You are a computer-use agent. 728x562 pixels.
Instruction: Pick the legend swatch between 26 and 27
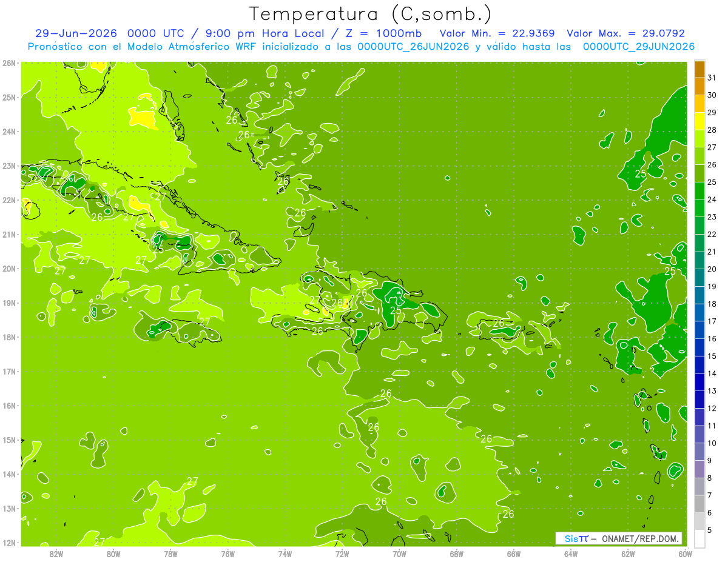(x=699, y=156)
